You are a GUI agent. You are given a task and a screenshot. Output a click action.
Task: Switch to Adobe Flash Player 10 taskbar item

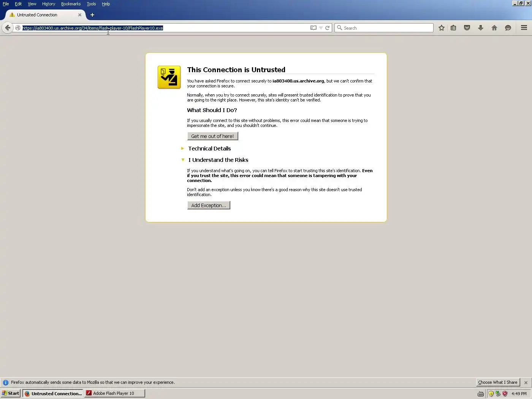115,393
